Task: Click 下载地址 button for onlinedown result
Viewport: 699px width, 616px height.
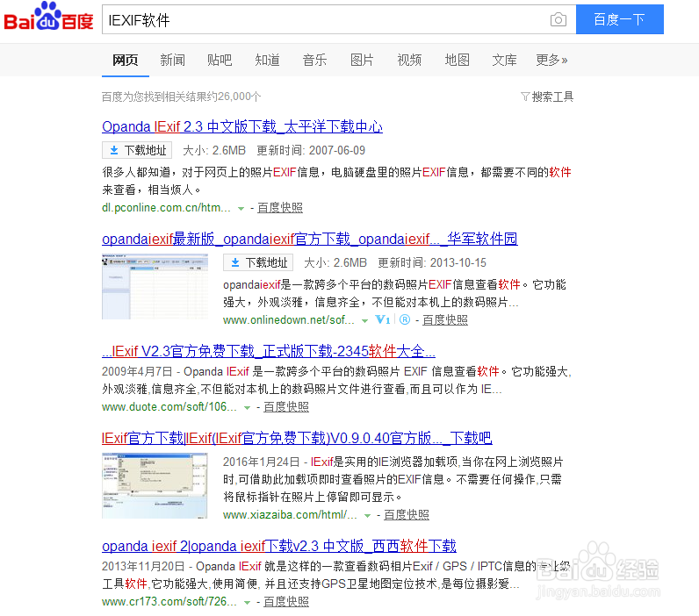Action: pyautogui.click(x=258, y=262)
